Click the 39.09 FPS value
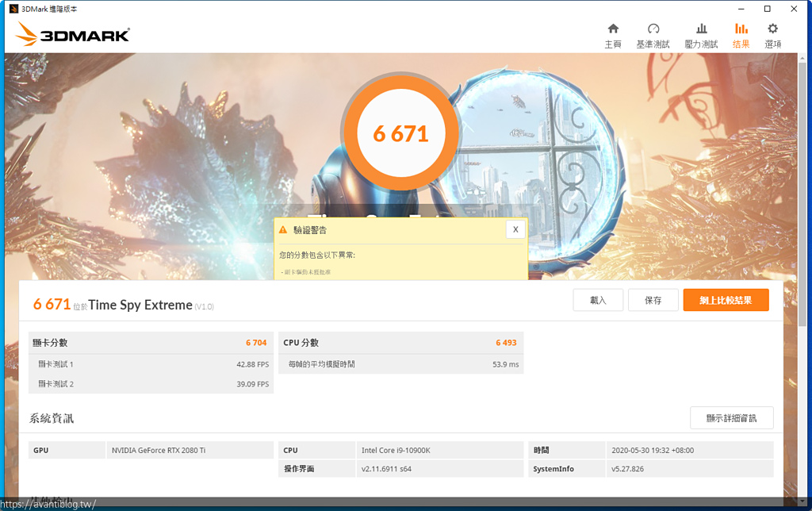812x511 pixels. [253, 384]
